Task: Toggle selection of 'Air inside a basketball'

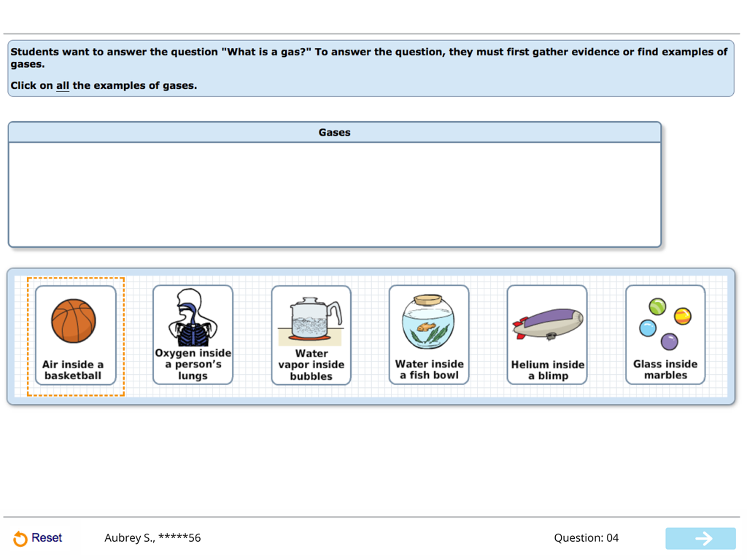Action: [74, 335]
